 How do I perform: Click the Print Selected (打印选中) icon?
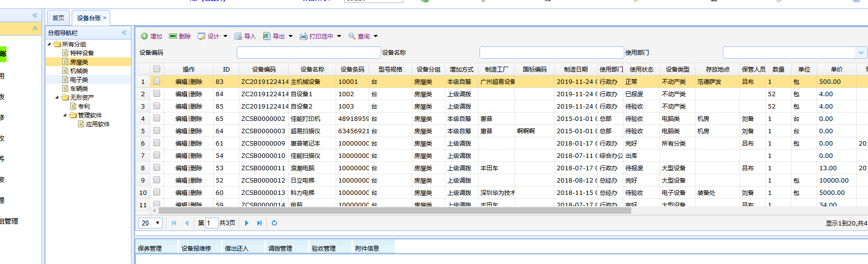pos(304,37)
